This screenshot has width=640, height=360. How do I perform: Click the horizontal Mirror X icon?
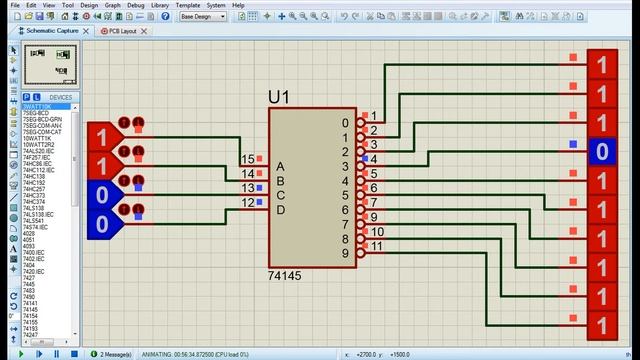[13, 329]
